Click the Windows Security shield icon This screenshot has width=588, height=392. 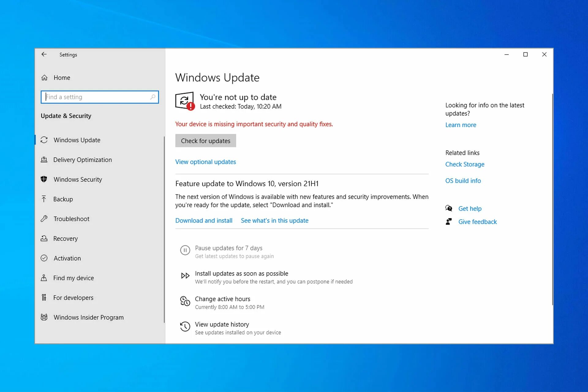(44, 179)
